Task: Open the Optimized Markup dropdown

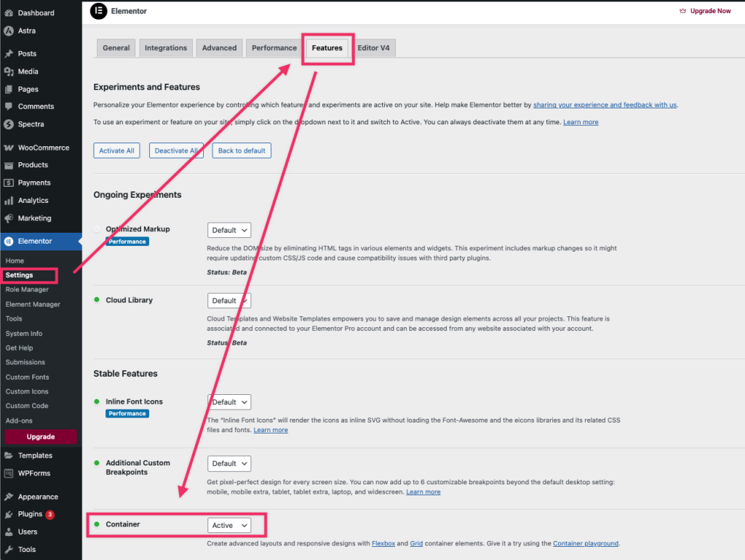Action: click(229, 230)
